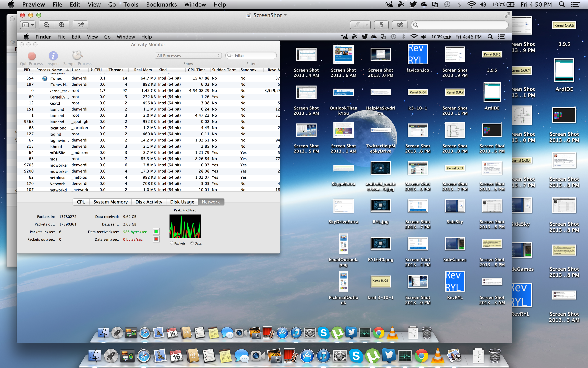Image resolution: width=588 pixels, height=368 pixels.
Task: Open Google Chrome in the live Dock beside VLC and Preview
Action: tap(421, 356)
